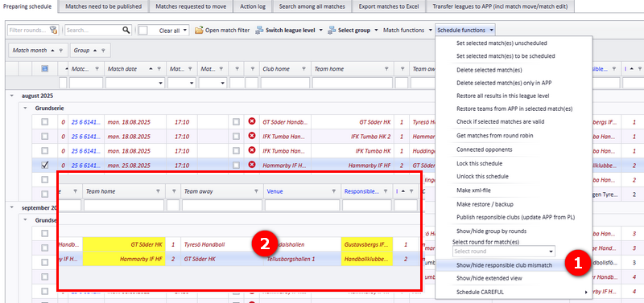Click the red X icon in IFK Tumba HK row
644x303 pixels.
pos(252,150)
